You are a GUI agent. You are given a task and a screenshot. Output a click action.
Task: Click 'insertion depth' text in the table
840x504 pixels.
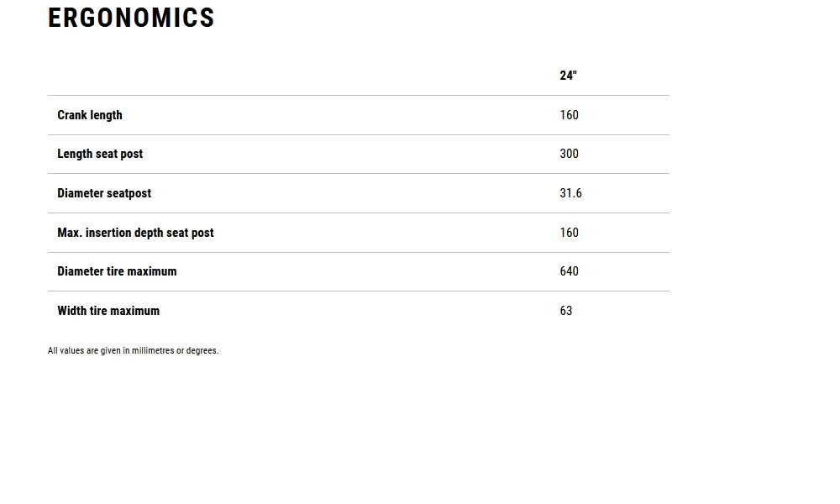point(124,233)
